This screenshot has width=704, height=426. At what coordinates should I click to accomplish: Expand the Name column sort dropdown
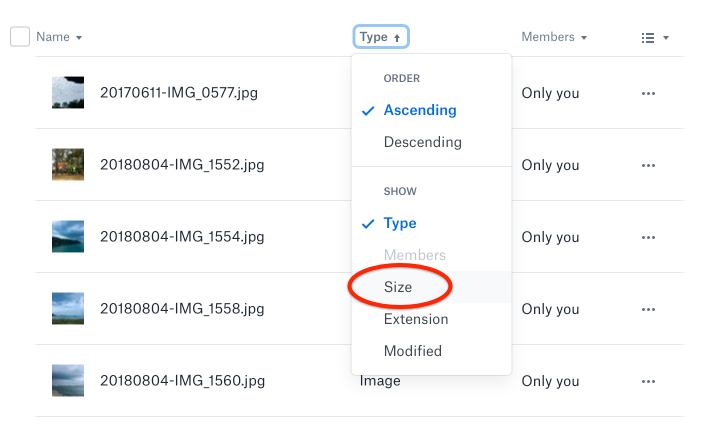click(x=59, y=37)
